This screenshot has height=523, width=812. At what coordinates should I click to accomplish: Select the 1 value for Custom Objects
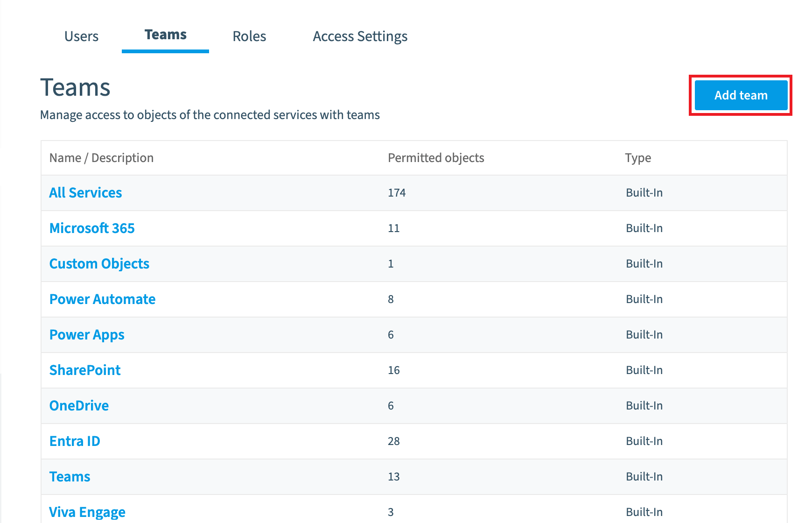pos(391,264)
